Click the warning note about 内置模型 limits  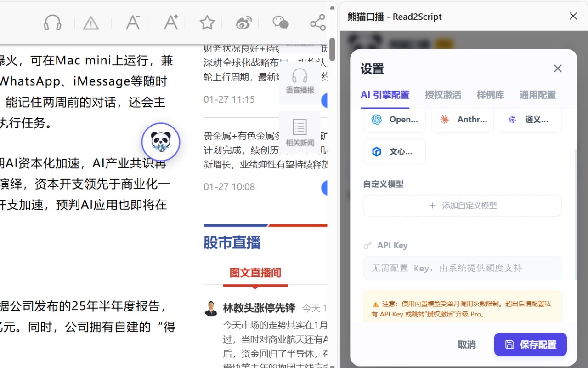coord(463,307)
